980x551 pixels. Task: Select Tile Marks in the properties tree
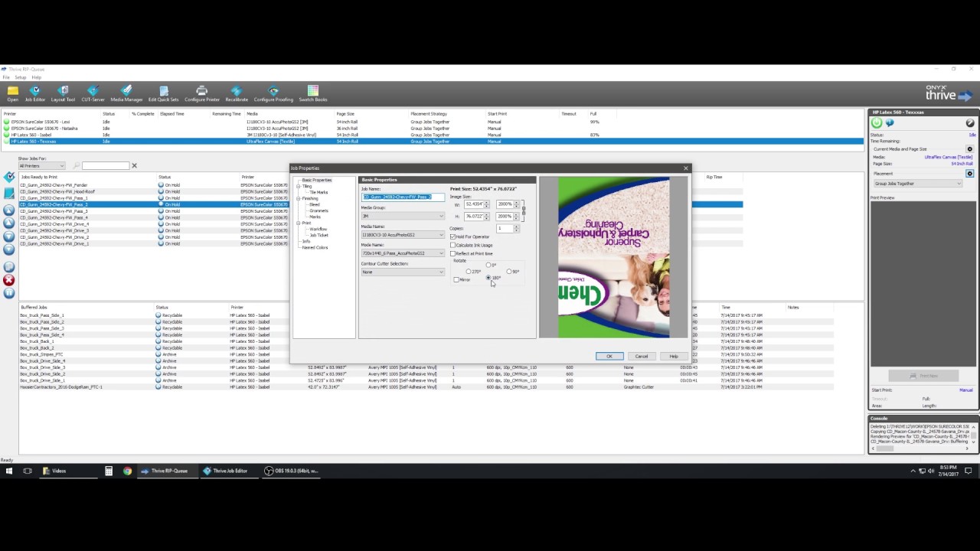pos(318,192)
